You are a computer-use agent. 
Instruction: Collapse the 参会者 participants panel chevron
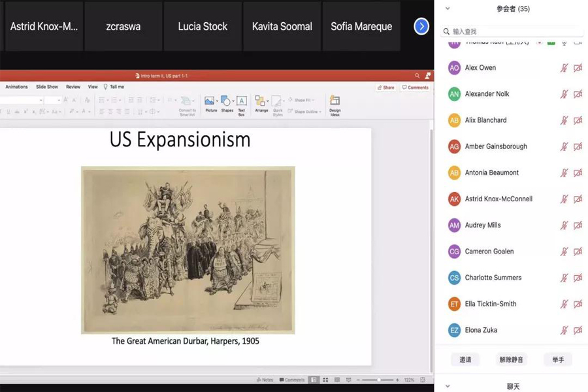tap(448, 8)
